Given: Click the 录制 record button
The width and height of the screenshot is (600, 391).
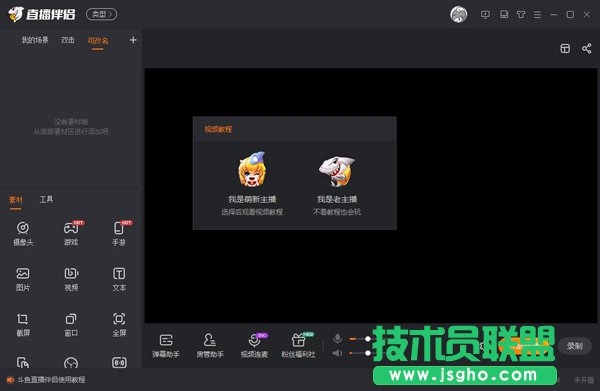Looking at the screenshot, I should click(574, 346).
